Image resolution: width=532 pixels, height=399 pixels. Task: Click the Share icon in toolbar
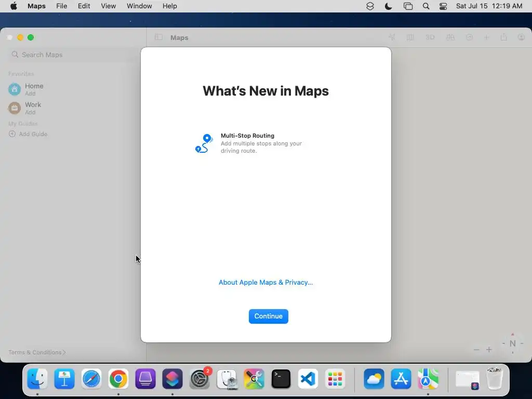click(x=504, y=37)
